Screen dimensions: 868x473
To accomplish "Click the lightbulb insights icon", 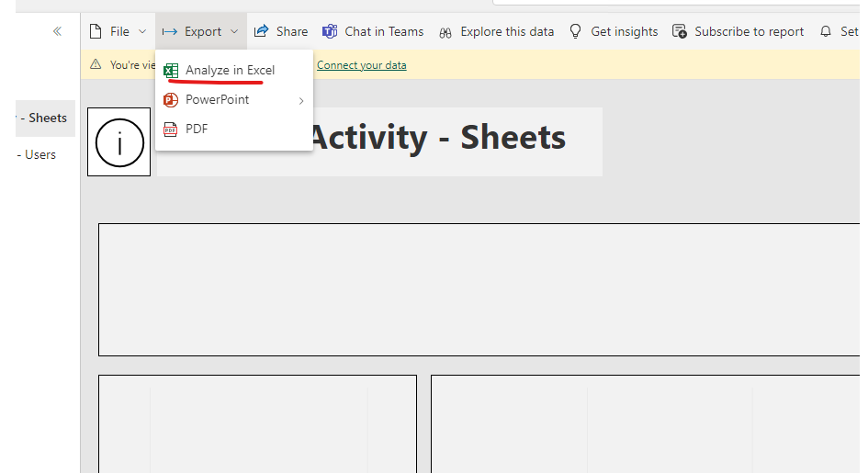I will (x=576, y=31).
